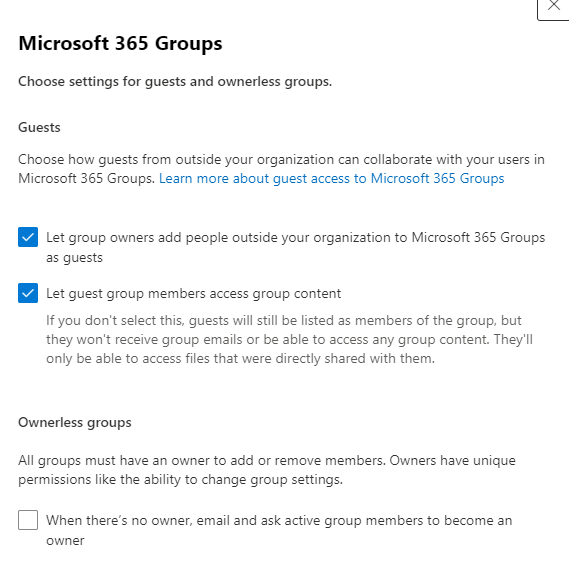Enable emailing members when there's no owner

[28, 520]
